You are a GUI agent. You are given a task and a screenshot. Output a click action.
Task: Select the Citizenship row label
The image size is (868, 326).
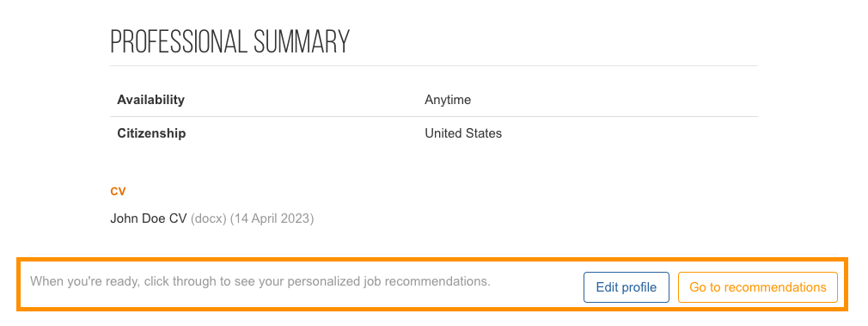point(151,133)
